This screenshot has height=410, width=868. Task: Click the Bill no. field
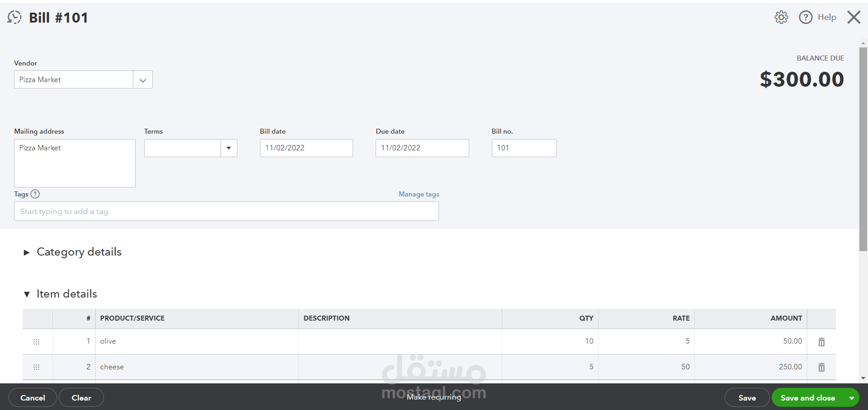coord(524,148)
